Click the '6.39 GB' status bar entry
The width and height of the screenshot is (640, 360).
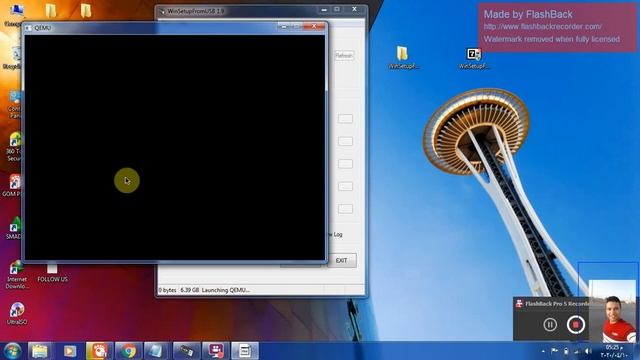(189, 290)
